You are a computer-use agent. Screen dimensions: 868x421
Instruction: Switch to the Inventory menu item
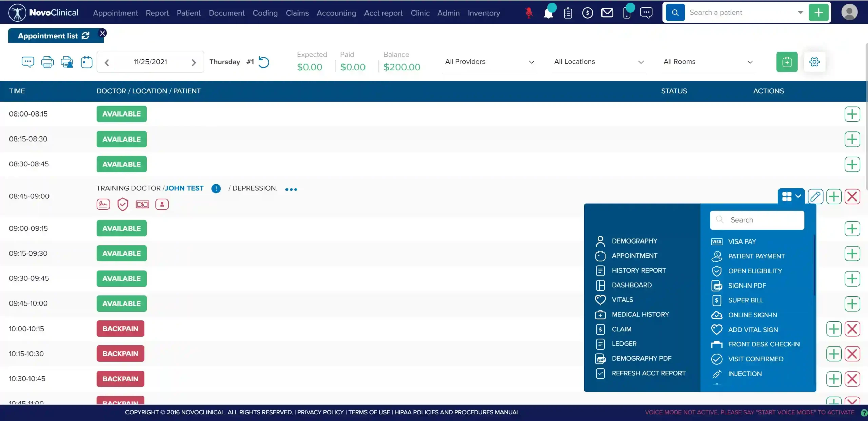[x=484, y=13]
